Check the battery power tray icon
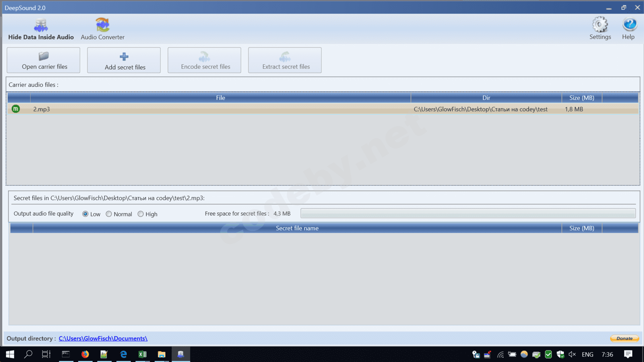 (512, 354)
